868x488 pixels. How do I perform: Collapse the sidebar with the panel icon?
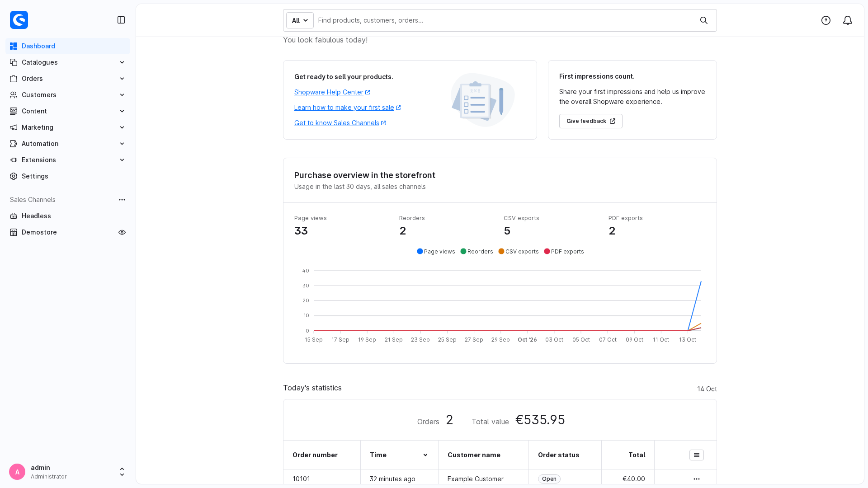[x=121, y=20]
